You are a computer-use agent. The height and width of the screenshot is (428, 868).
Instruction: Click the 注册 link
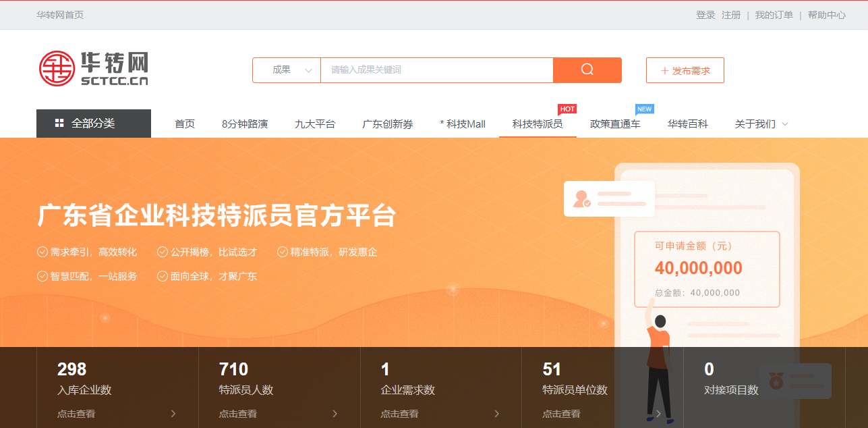coord(731,15)
